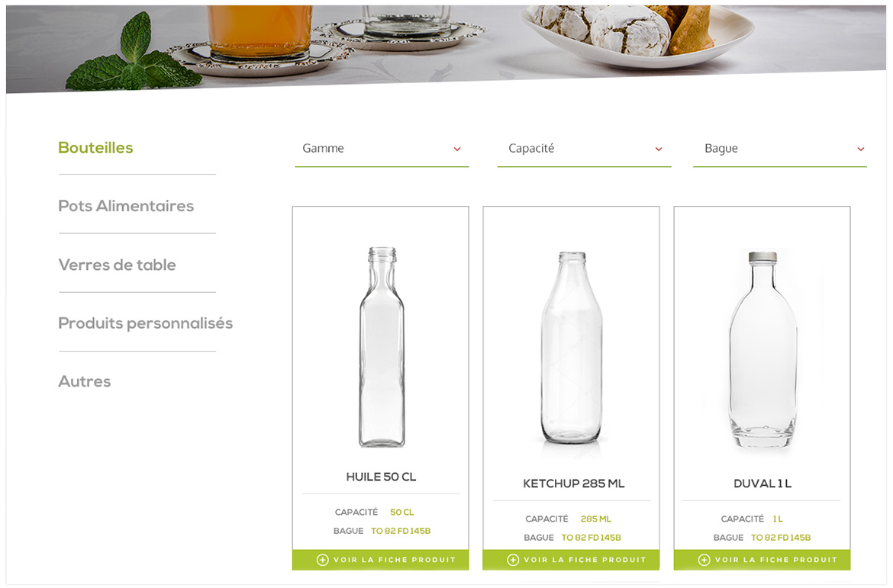Click the 285 ML capacity value for KETCHUP

(x=595, y=519)
